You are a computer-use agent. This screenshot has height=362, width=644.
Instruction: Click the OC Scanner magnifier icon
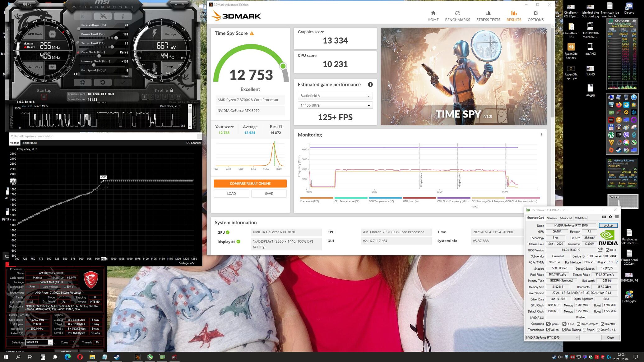[30, 4]
